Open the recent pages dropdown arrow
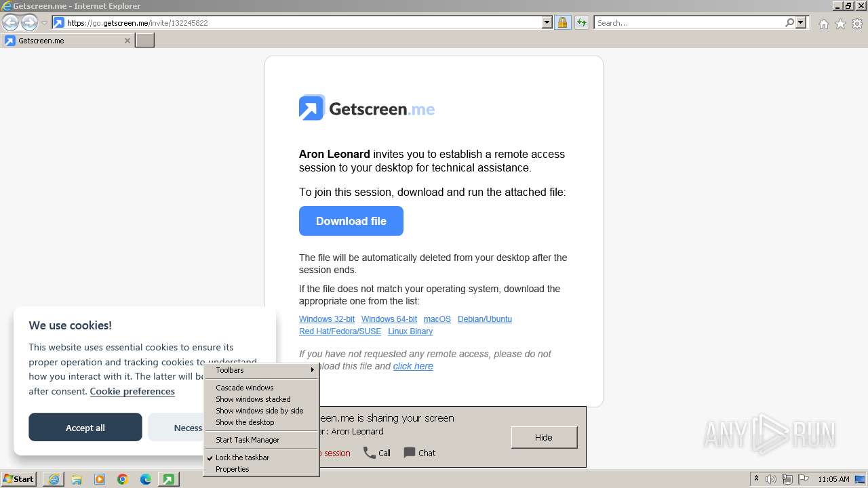Screen dimensions: 868x488 coord(44,23)
